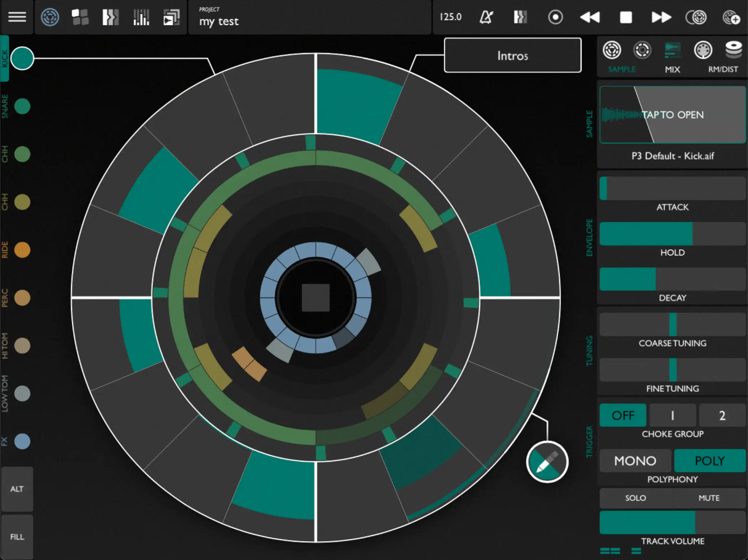Select the green CHH track dot
The height and width of the screenshot is (560, 748).
[22, 154]
